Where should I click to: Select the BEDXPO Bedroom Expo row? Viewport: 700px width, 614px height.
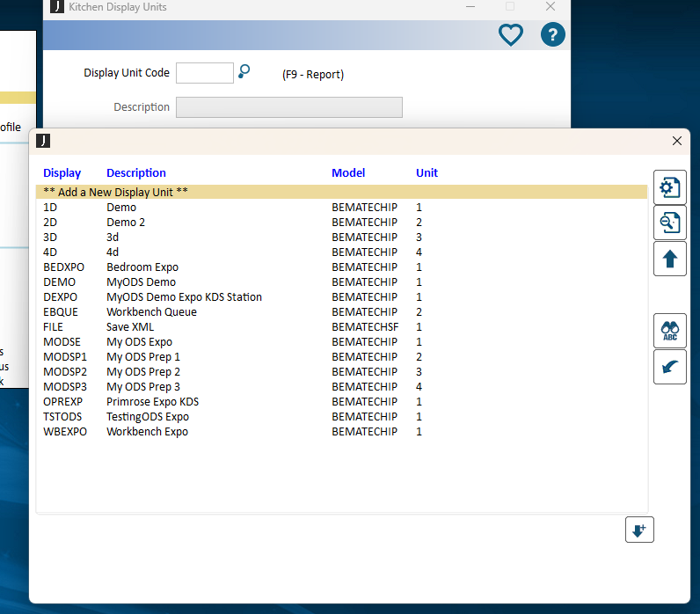[341, 267]
